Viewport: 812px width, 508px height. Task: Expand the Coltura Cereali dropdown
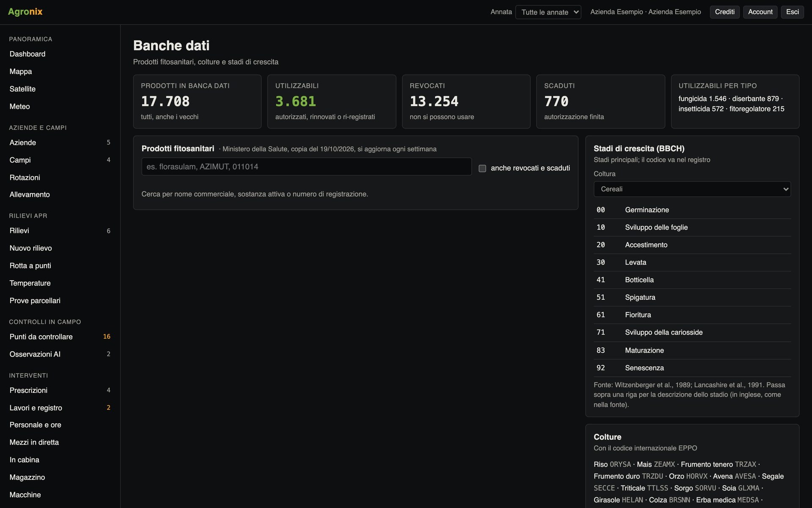692,189
